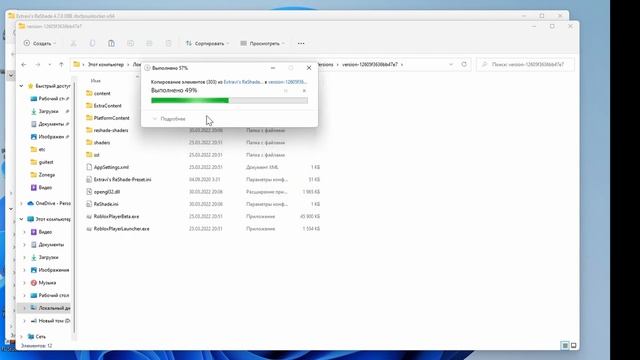Select the etc folder in Quick access
The height and width of the screenshot is (360, 640).
point(42,149)
